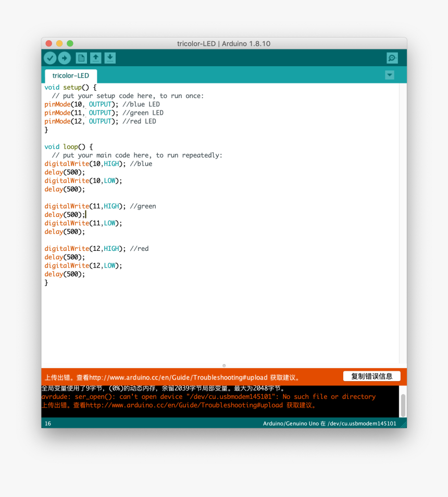Click the divider handle above the console
Screen dimensions: 448x497
pos(224,366)
